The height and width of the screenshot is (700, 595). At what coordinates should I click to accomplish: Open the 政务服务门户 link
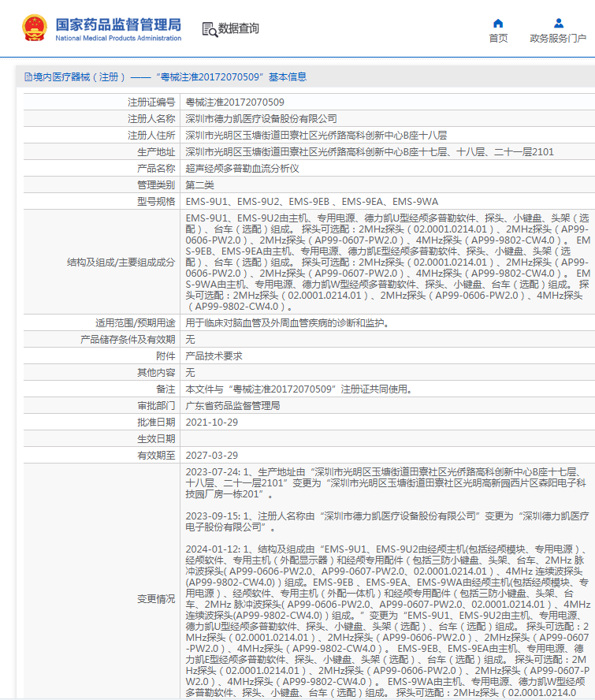point(558,39)
